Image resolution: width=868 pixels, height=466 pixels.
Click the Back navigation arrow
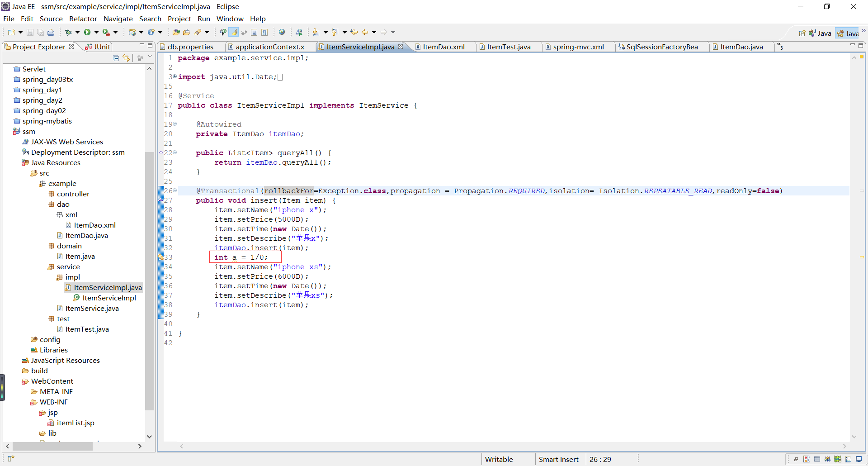365,32
